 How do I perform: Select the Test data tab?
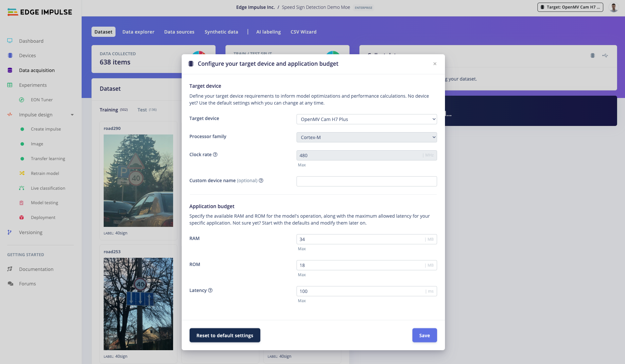pos(147,110)
